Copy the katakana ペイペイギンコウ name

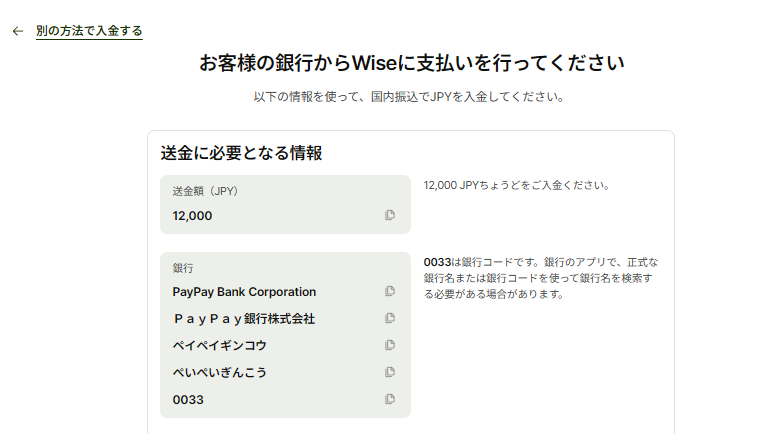coord(390,345)
